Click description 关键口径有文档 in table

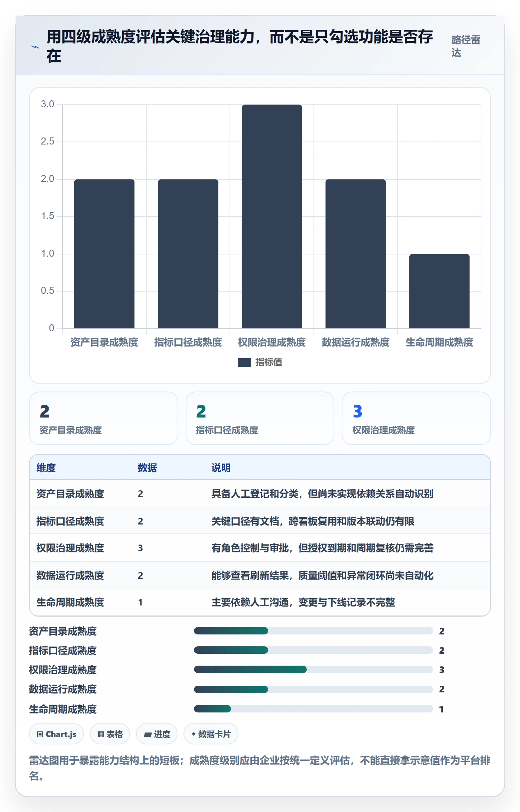(x=313, y=522)
